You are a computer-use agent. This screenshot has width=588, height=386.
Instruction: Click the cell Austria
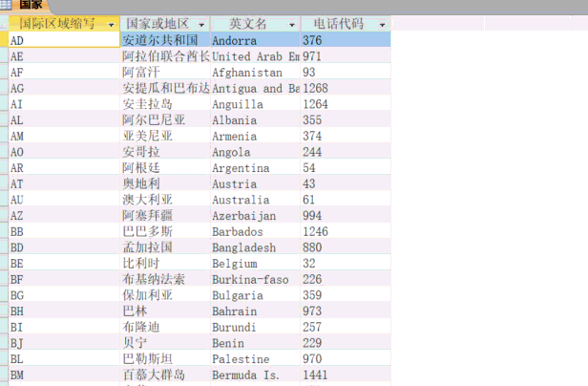pyautogui.click(x=256, y=183)
